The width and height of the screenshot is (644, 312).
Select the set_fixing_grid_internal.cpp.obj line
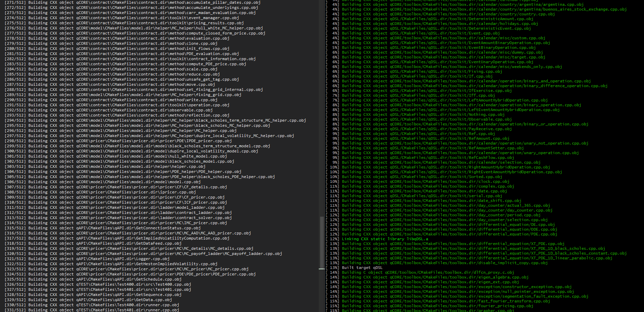coord(134,90)
